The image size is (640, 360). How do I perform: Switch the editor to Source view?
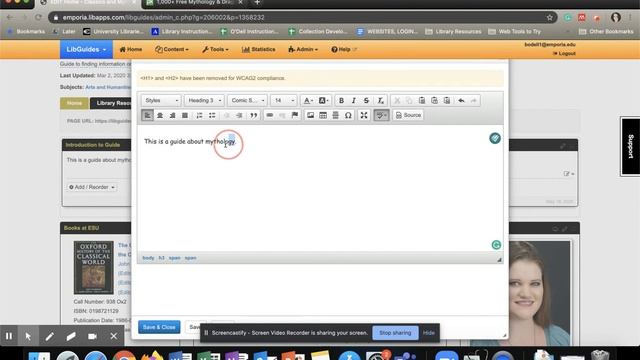(x=408, y=116)
